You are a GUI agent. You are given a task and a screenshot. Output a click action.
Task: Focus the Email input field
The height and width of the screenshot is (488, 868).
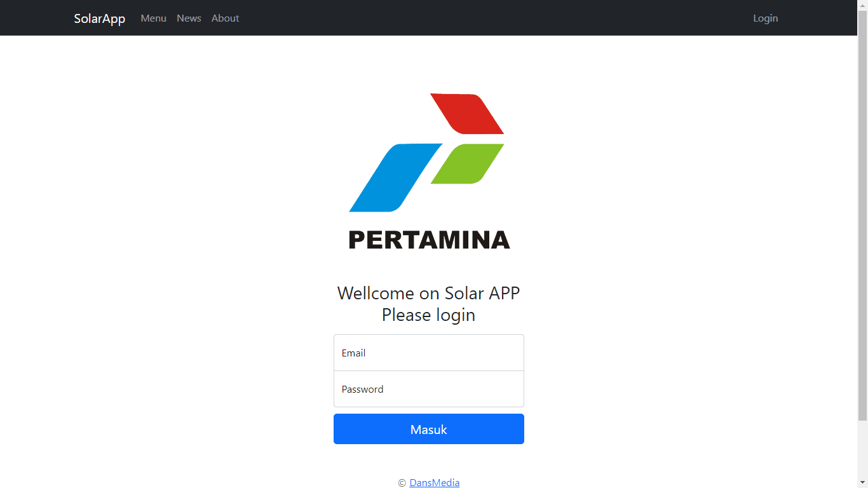429,353
